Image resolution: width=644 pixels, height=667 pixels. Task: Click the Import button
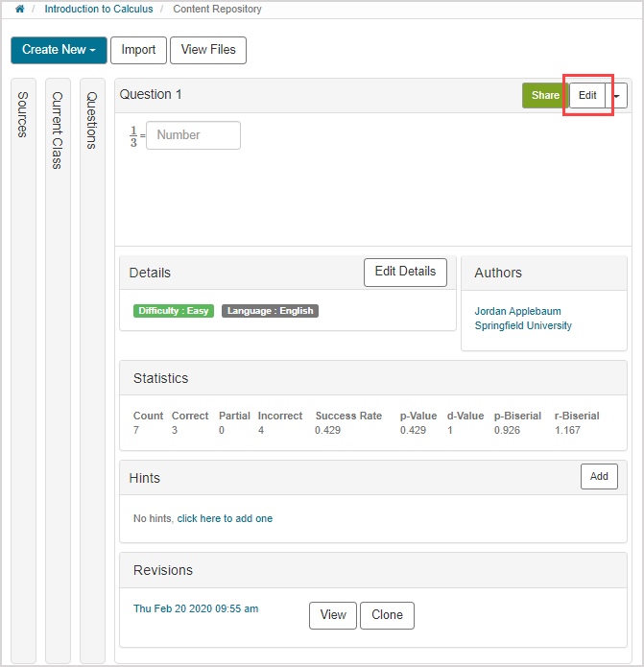click(x=138, y=50)
